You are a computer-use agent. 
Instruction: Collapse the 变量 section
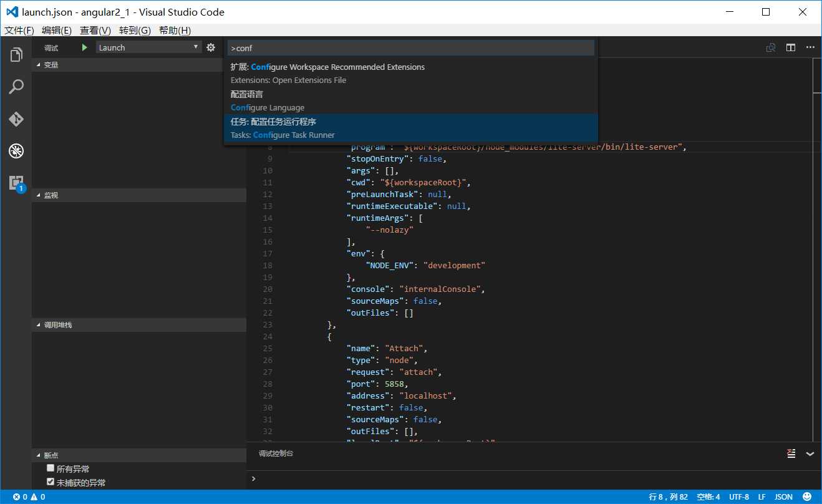point(139,65)
